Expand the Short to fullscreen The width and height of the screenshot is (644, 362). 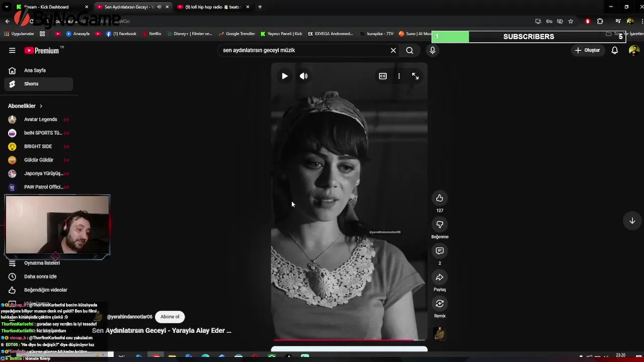coord(415,76)
